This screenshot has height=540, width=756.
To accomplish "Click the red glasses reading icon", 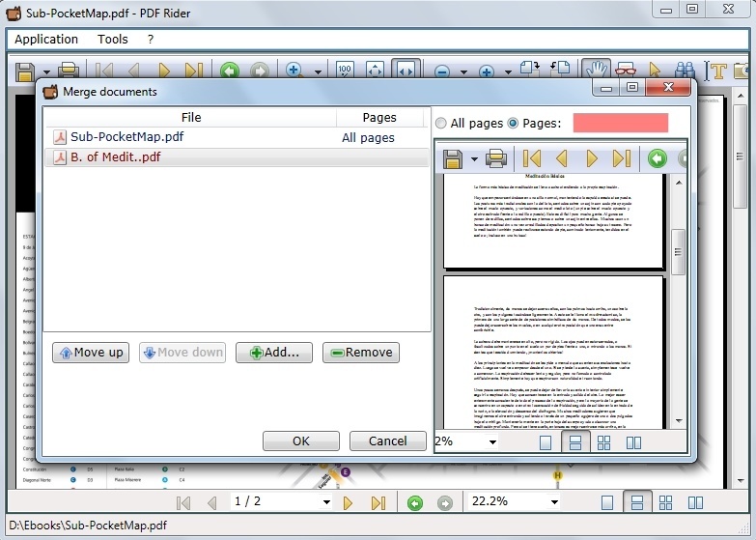I will tap(626, 71).
